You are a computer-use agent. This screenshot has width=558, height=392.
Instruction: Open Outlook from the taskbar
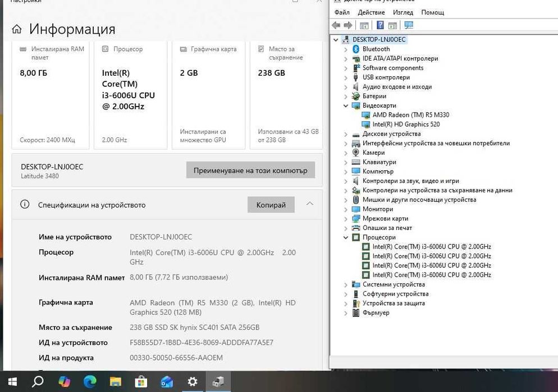coord(167,382)
